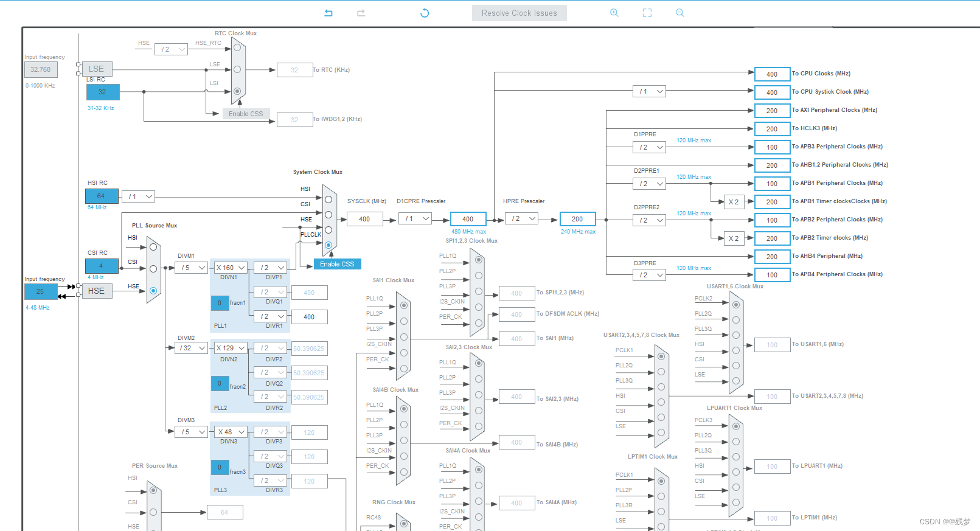
Task: Select HSE radio in System Clock Mux
Action: coord(328,230)
